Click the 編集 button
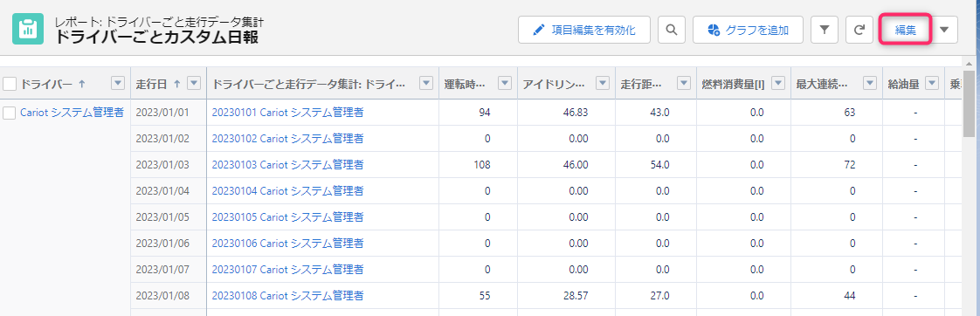The width and height of the screenshot is (980, 316). [x=906, y=30]
